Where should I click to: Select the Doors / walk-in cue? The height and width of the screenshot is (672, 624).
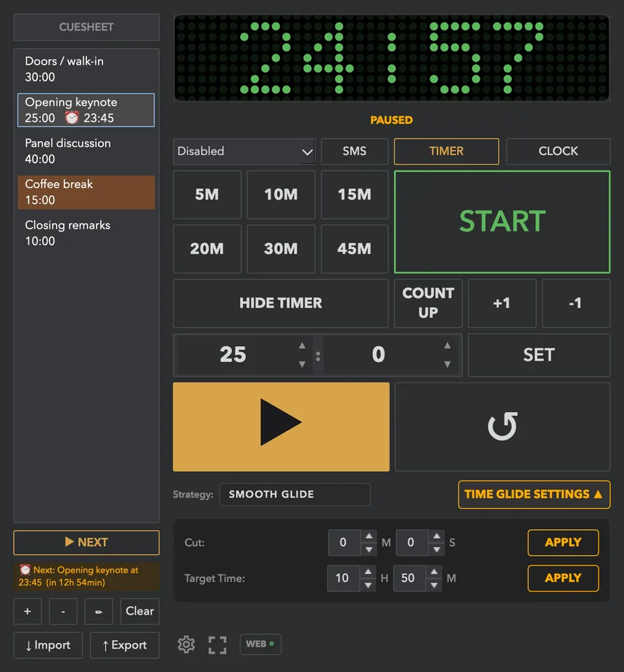(86, 69)
